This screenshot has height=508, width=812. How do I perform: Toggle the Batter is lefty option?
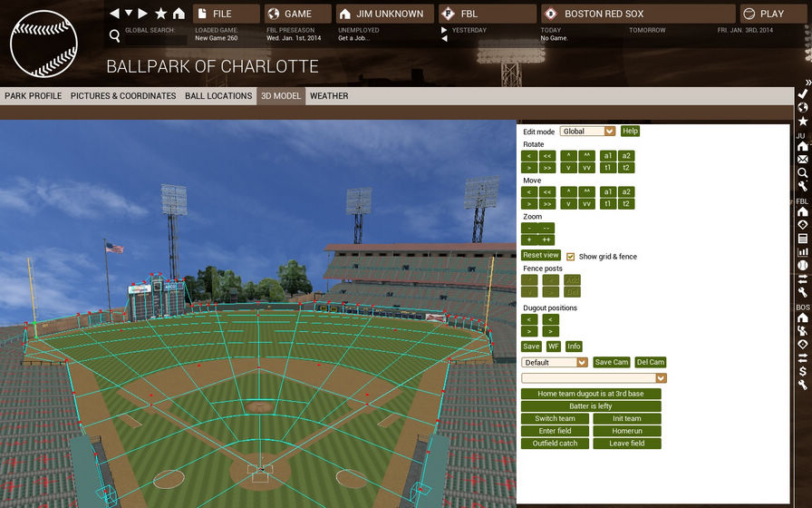click(591, 405)
